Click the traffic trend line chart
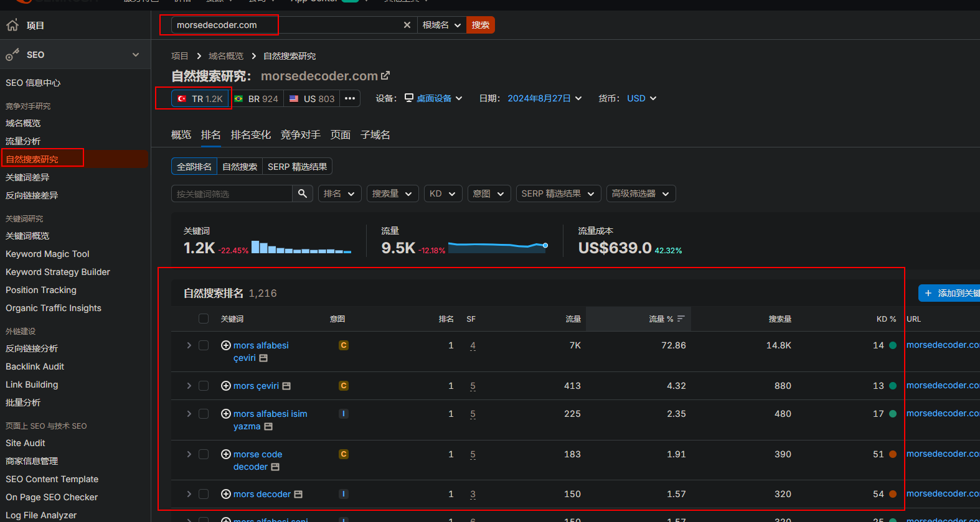The height and width of the screenshot is (522, 980). click(x=497, y=246)
